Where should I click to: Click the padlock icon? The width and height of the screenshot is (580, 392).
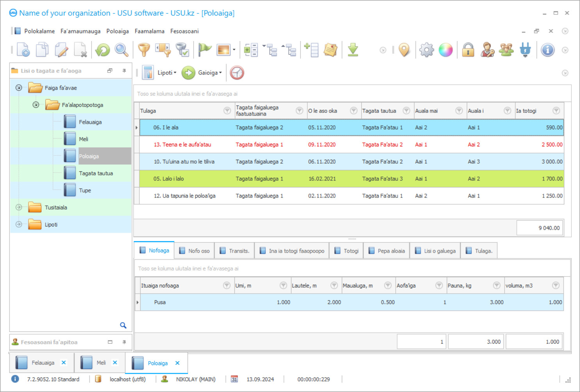pyautogui.click(x=468, y=50)
